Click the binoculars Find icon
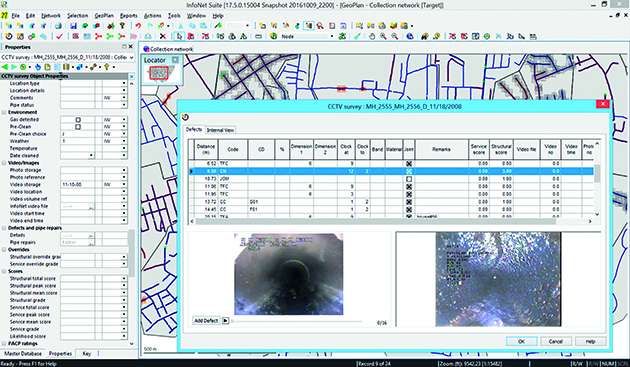This screenshot has width=630, height=367. (425, 36)
